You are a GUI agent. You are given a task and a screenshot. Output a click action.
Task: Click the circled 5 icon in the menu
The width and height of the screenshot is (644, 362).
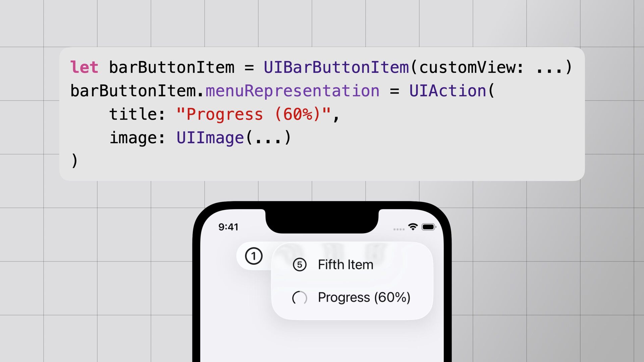(x=300, y=265)
